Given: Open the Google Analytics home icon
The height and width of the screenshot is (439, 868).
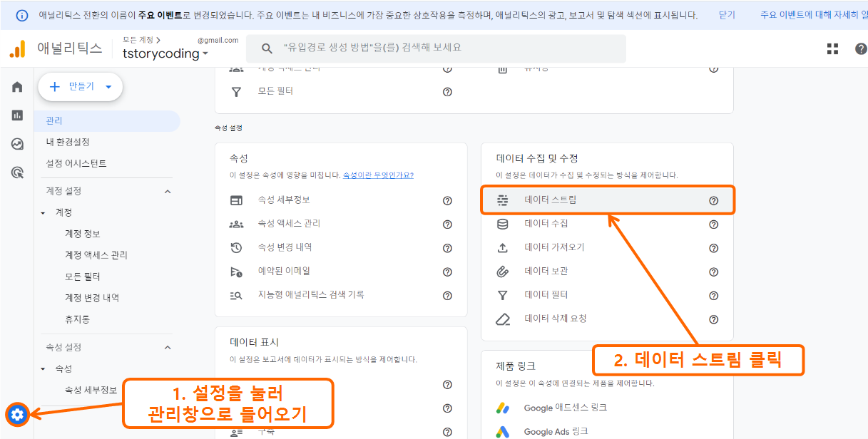Looking at the screenshot, I should pos(16,86).
